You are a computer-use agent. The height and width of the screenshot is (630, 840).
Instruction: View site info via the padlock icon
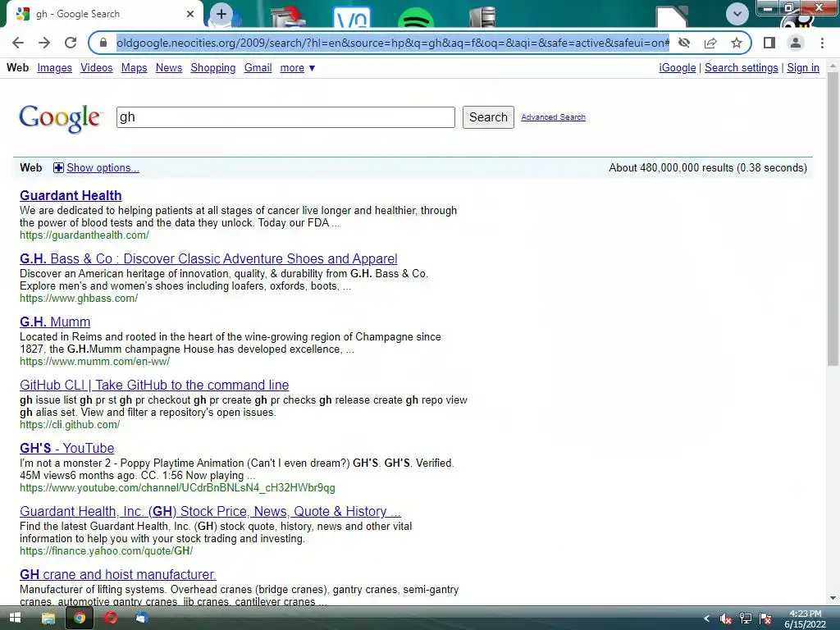tap(103, 43)
